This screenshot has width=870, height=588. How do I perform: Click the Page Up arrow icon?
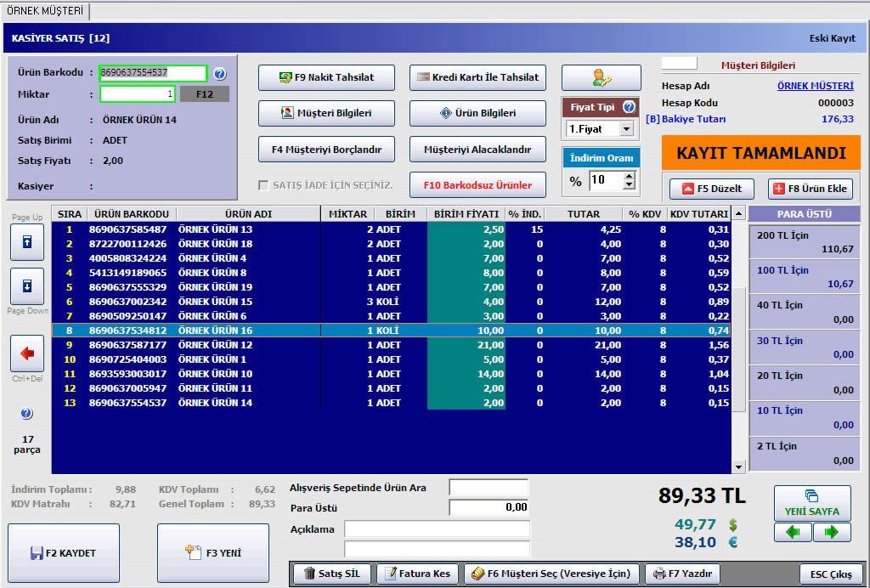(26, 243)
